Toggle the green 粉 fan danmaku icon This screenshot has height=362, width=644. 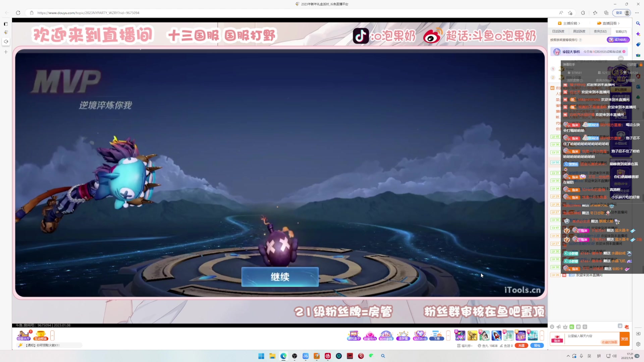click(x=572, y=327)
